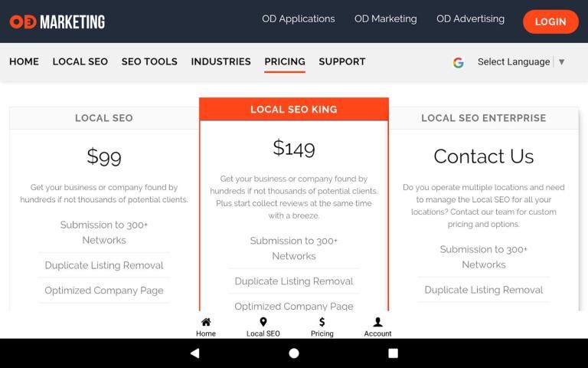Image resolution: width=588 pixels, height=368 pixels.
Task: Open the Select Language dropdown
Action: [x=513, y=62]
